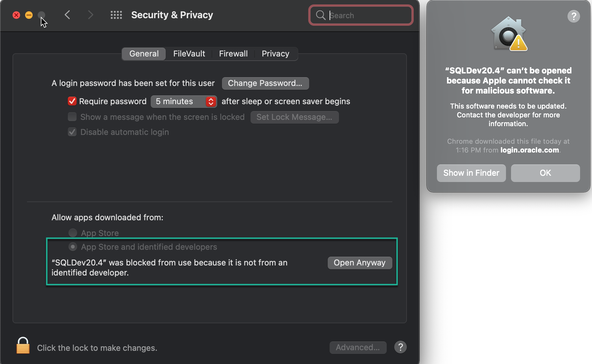The width and height of the screenshot is (592, 364).
Task: Select the App Store radio button
Action: tap(73, 233)
